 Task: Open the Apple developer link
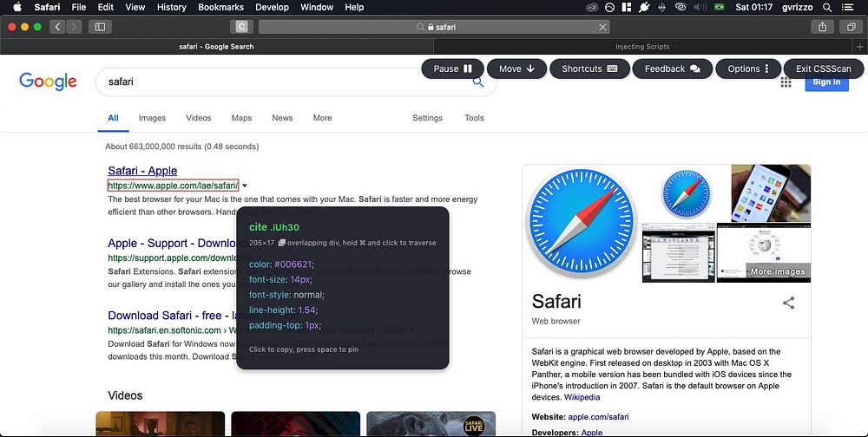pyautogui.click(x=592, y=432)
